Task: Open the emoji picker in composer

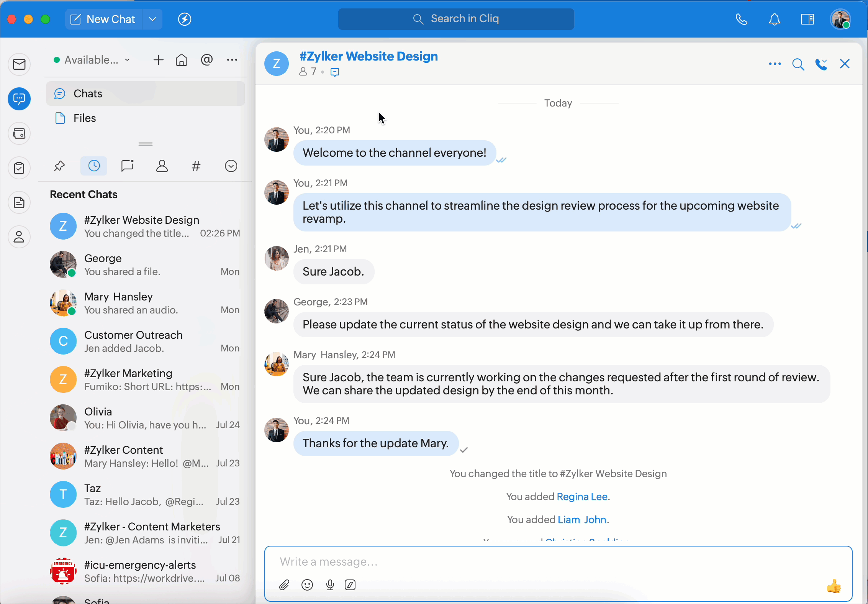Action: [307, 585]
